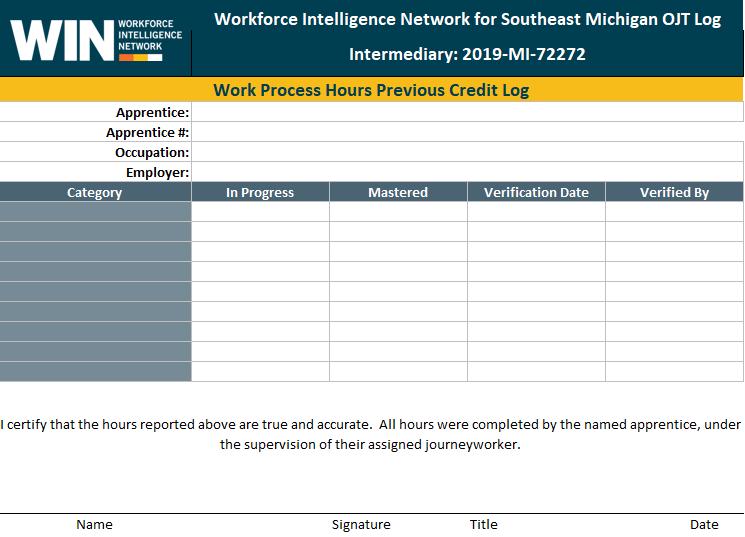Click the 'Work Process Hours Previous Credit Log' title
Screen dimensions: 745x537
pyautogui.click(x=371, y=90)
